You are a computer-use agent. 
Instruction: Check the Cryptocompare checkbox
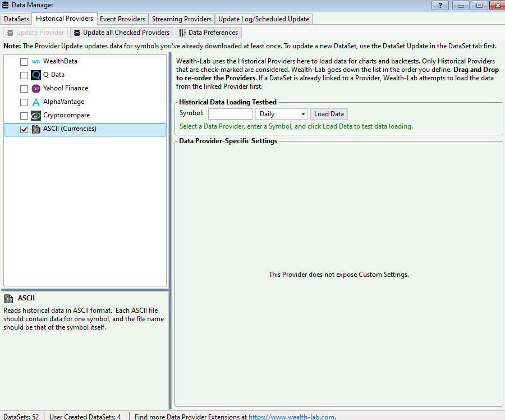point(24,116)
